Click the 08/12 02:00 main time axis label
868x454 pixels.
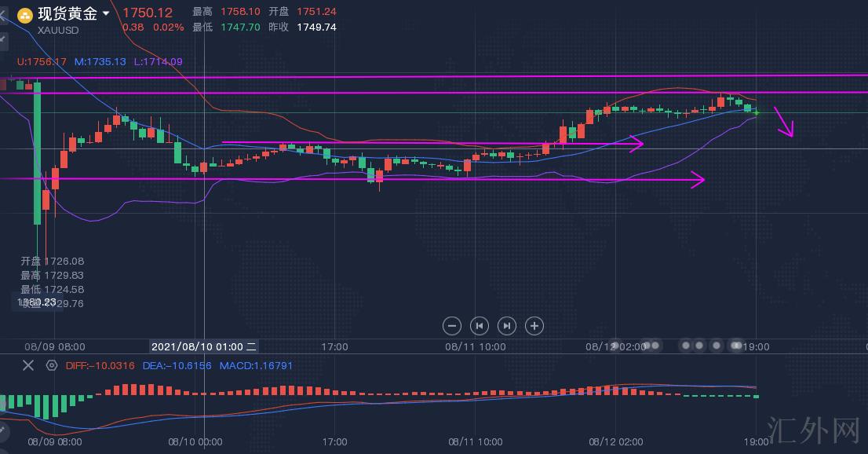coord(616,347)
